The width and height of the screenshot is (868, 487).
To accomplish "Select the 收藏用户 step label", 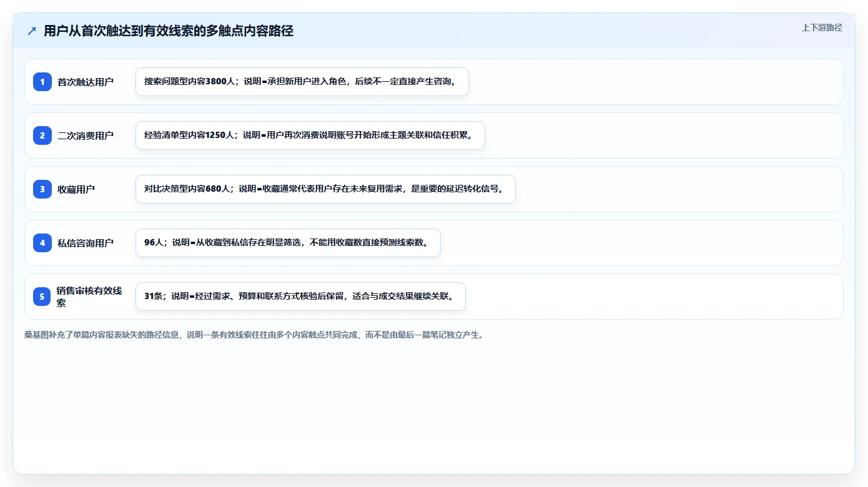I will tap(76, 189).
